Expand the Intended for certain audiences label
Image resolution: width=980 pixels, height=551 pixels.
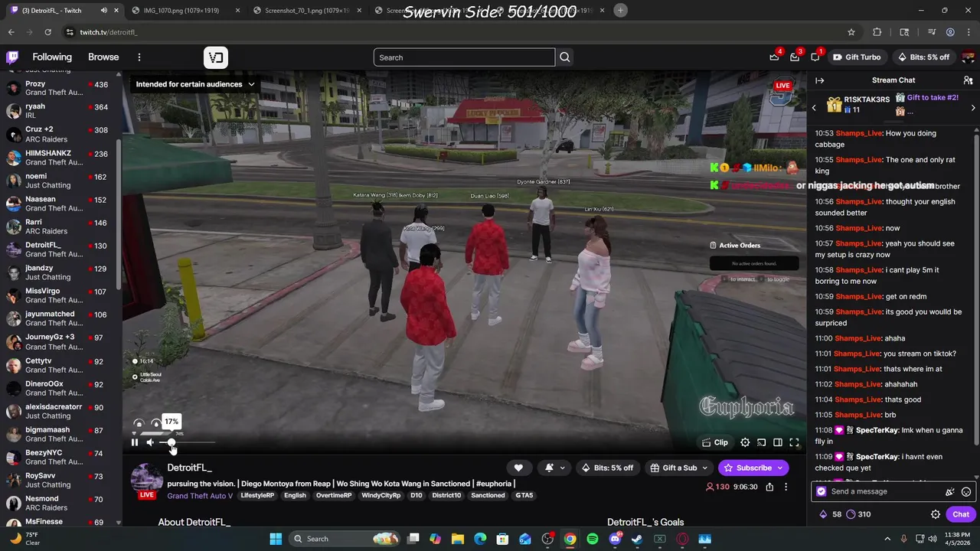coord(195,84)
